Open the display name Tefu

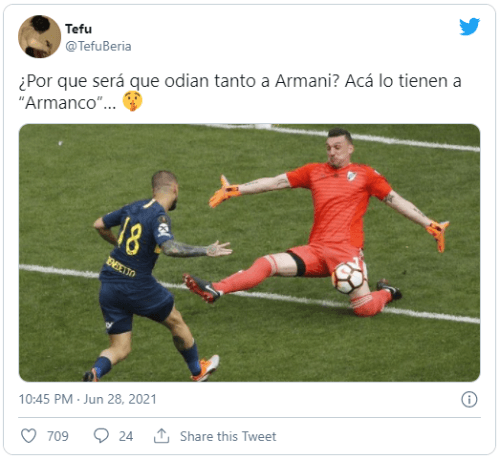78,29
